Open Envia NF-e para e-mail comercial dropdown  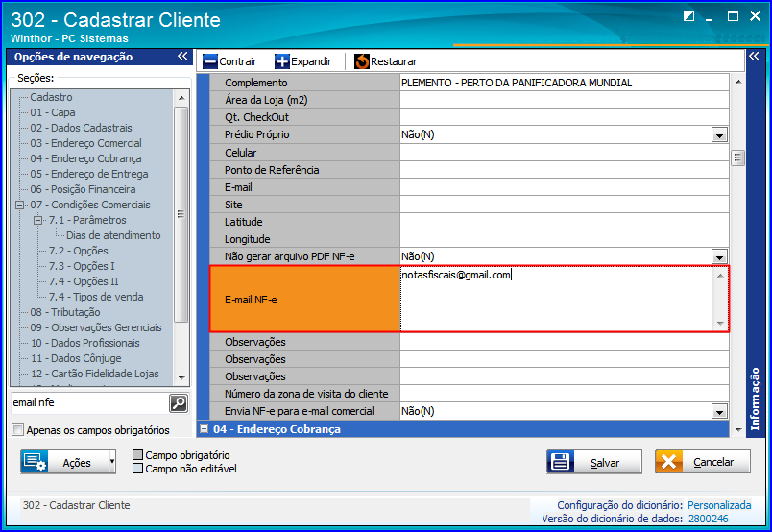point(719,411)
